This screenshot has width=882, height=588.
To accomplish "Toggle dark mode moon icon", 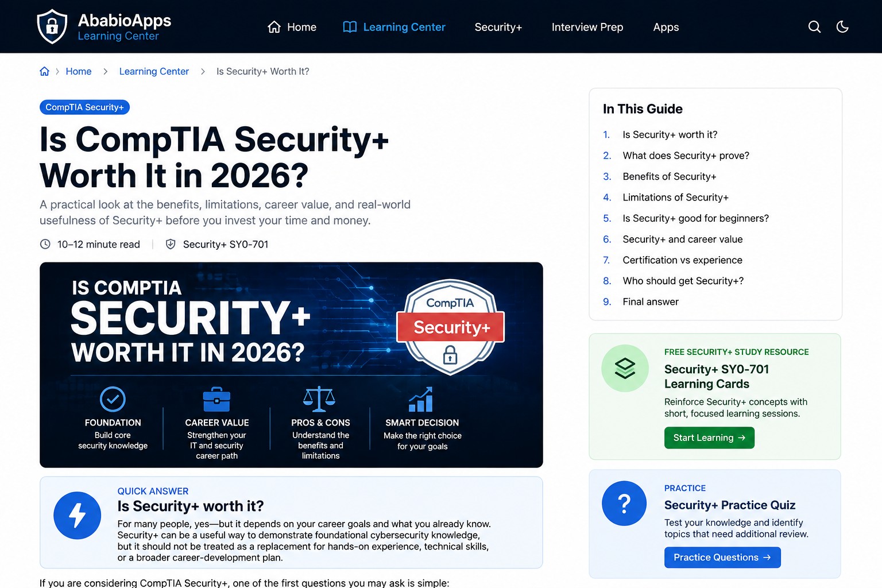I will (842, 27).
